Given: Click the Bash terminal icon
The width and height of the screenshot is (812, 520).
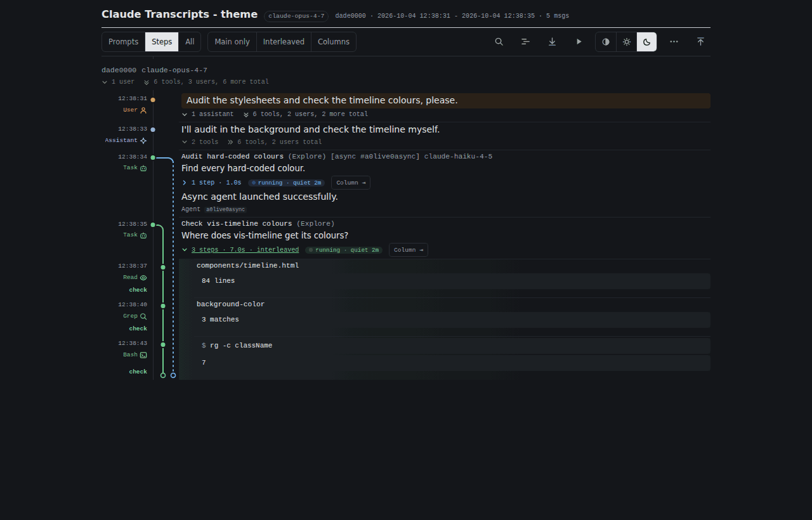Looking at the screenshot, I should coord(143,355).
